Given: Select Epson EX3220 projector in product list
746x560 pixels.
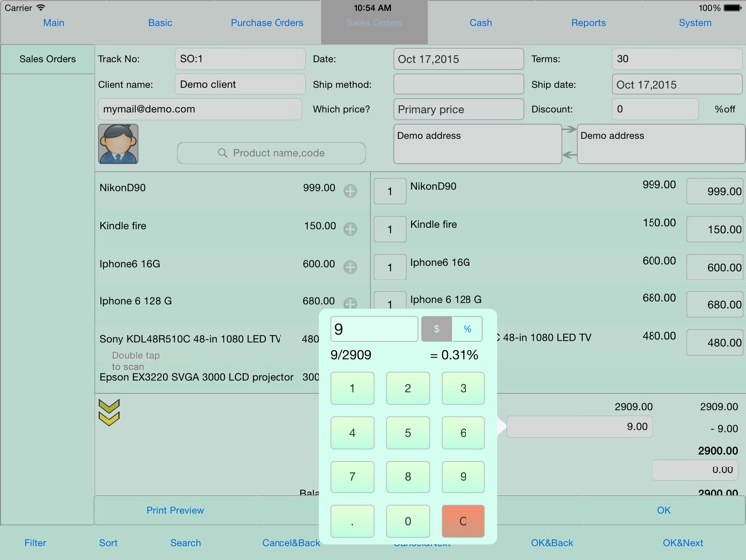Looking at the screenshot, I should (x=209, y=377).
